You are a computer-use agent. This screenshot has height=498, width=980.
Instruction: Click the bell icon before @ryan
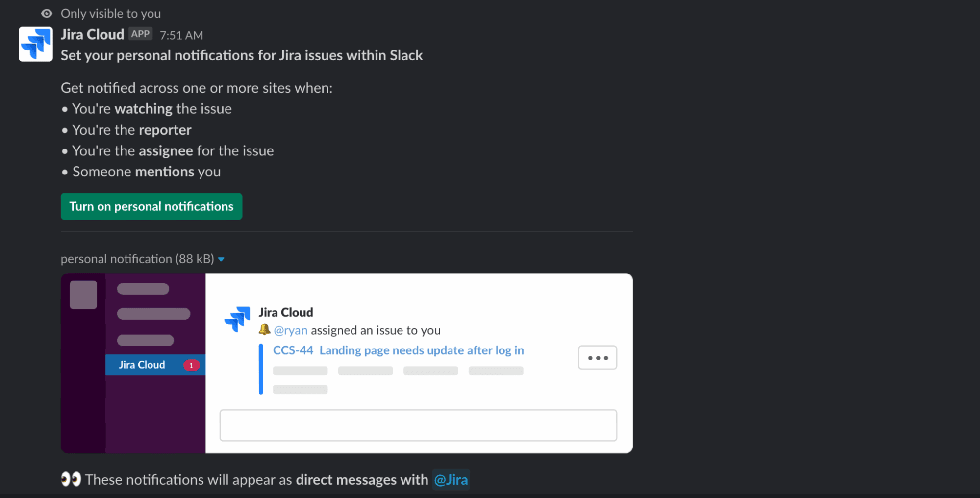pos(265,329)
